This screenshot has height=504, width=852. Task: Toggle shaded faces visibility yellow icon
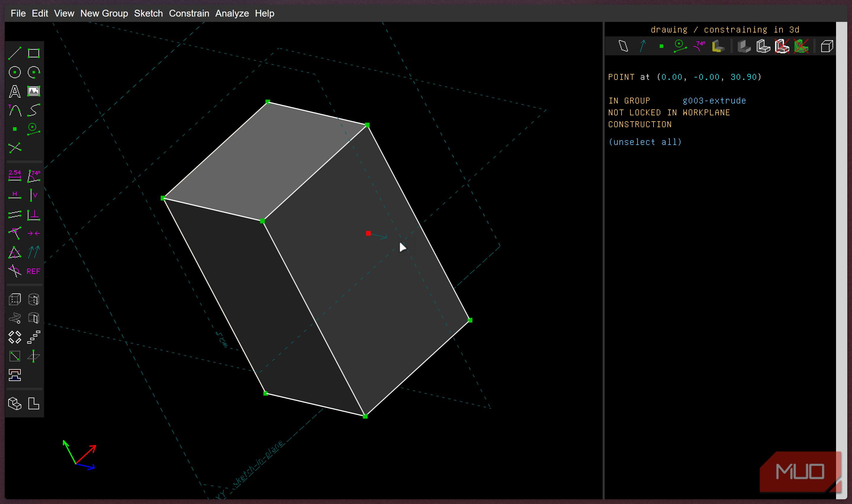pos(718,46)
